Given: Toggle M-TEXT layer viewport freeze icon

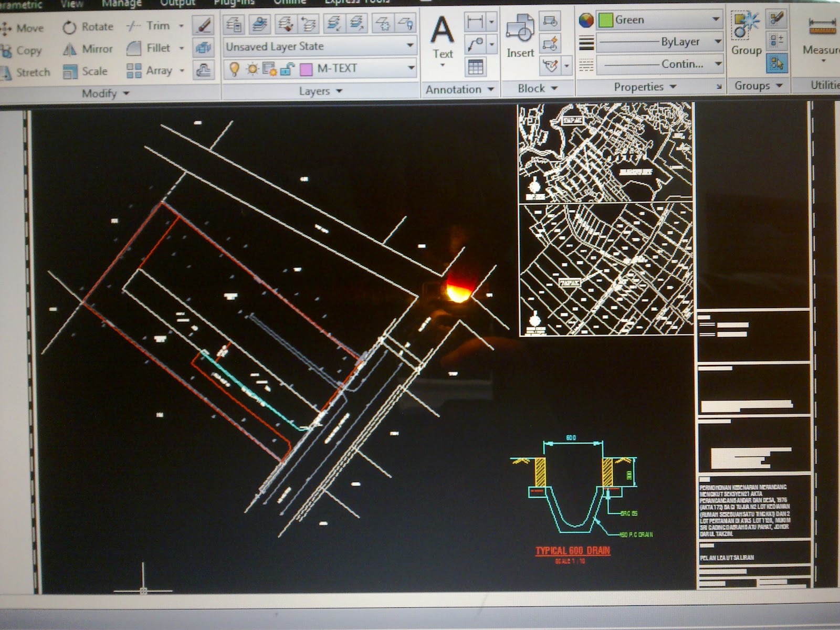Looking at the screenshot, I should click(x=269, y=68).
